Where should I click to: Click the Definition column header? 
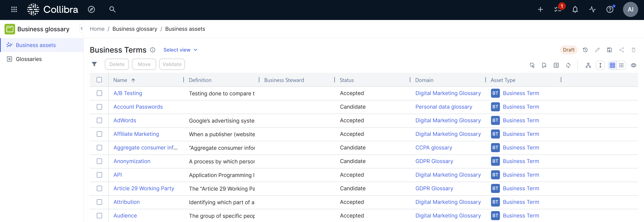(200, 80)
